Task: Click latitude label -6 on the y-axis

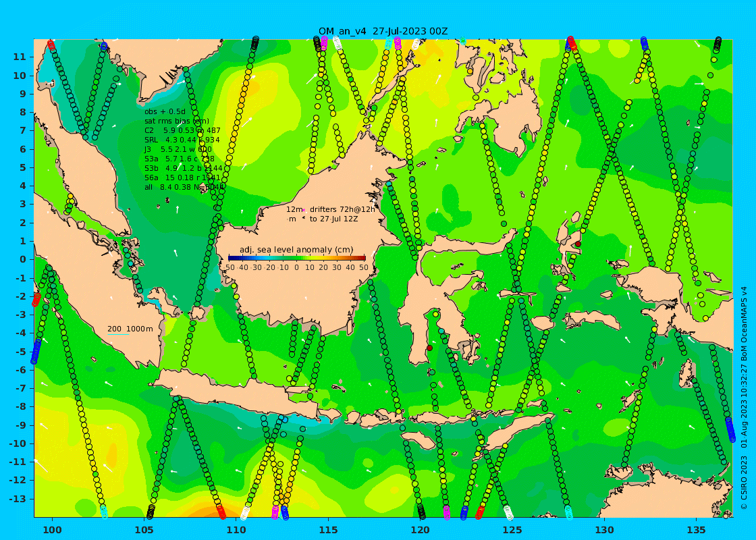Action: [x=20, y=370]
